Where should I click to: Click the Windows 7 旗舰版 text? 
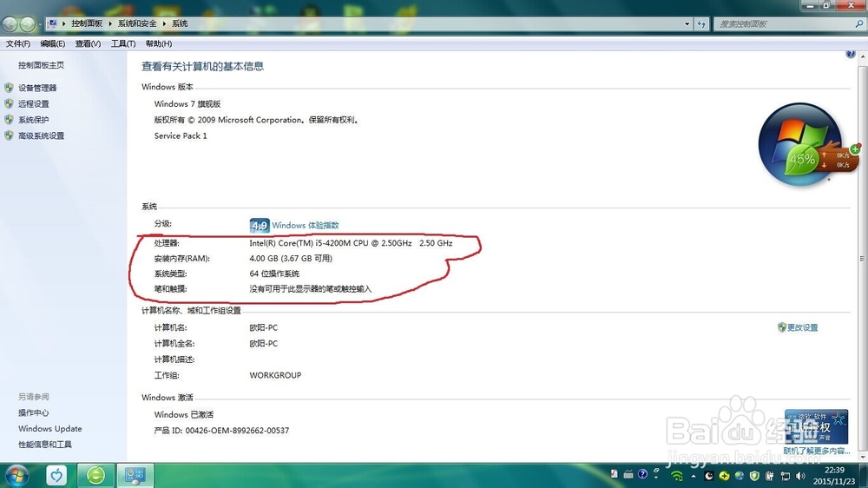click(187, 103)
